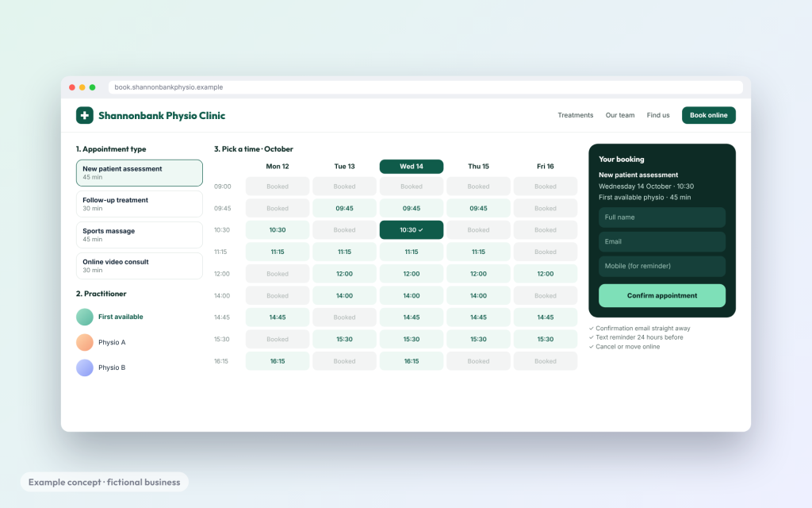
Task: Click the '2. Practitioner' heading
Action: pyautogui.click(x=101, y=294)
